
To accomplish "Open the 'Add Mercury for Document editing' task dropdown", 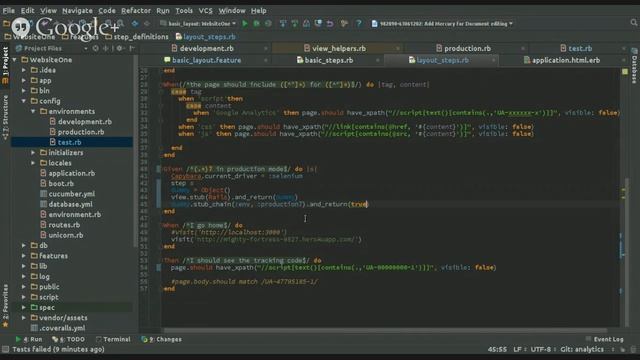I will 442,24.
